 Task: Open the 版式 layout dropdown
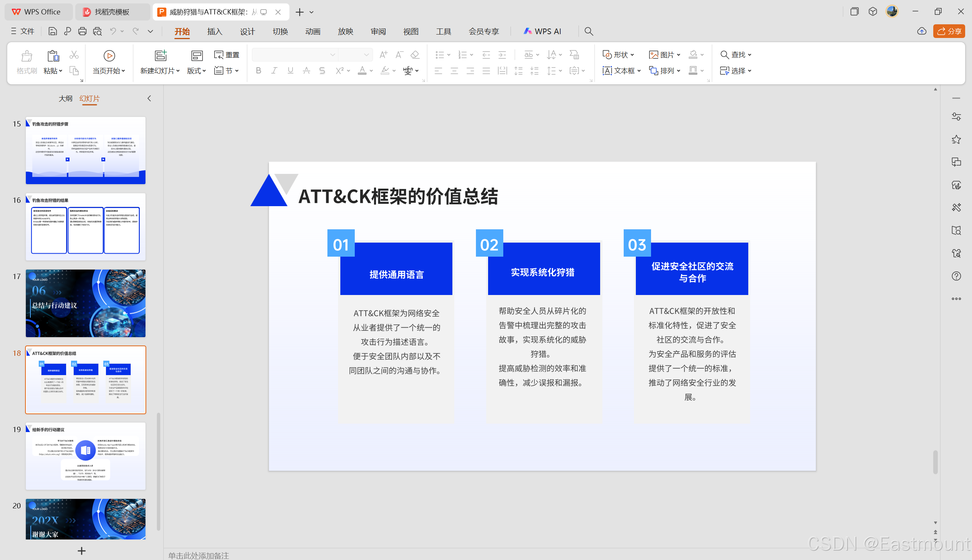coord(196,71)
